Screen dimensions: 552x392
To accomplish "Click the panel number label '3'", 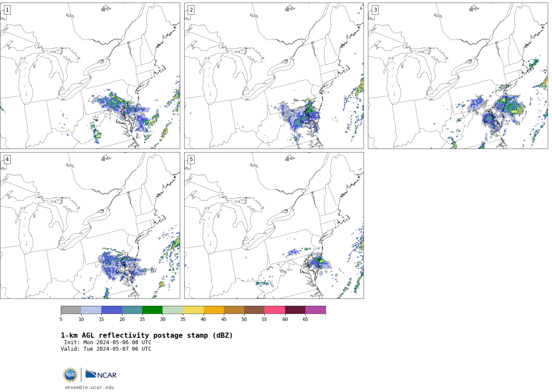I will tap(375, 10).
